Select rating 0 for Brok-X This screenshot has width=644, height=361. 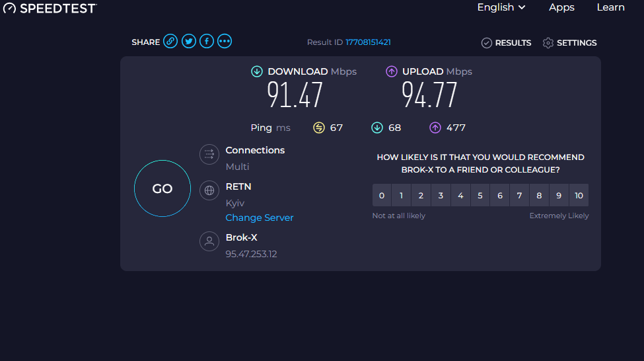[x=382, y=195]
